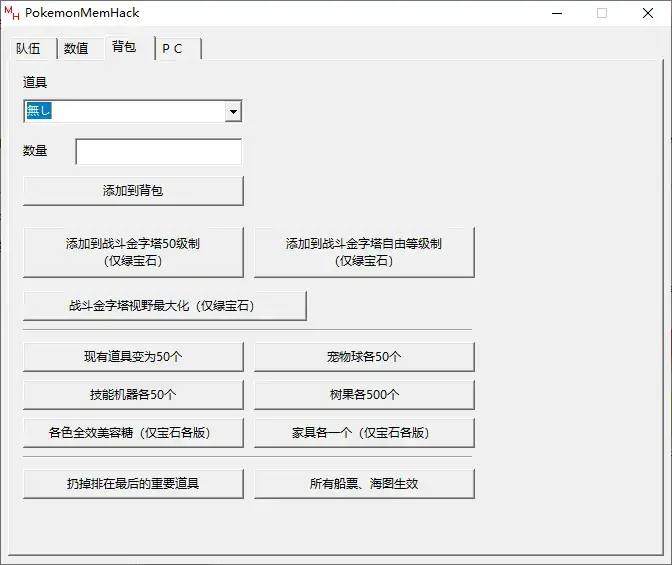Click 扔掉排在最后的重要道具 button
Screen dimensions: 672x565
click(133, 484)
